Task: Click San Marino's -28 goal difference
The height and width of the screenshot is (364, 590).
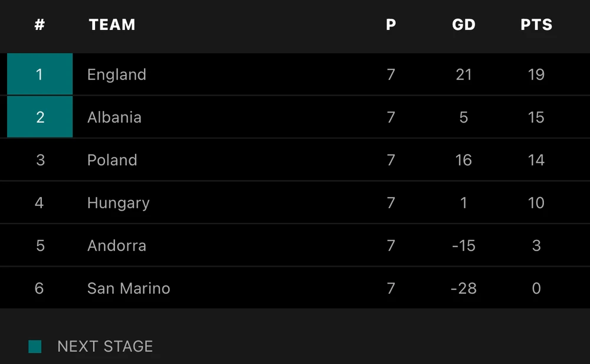Action: click(463, 288)
